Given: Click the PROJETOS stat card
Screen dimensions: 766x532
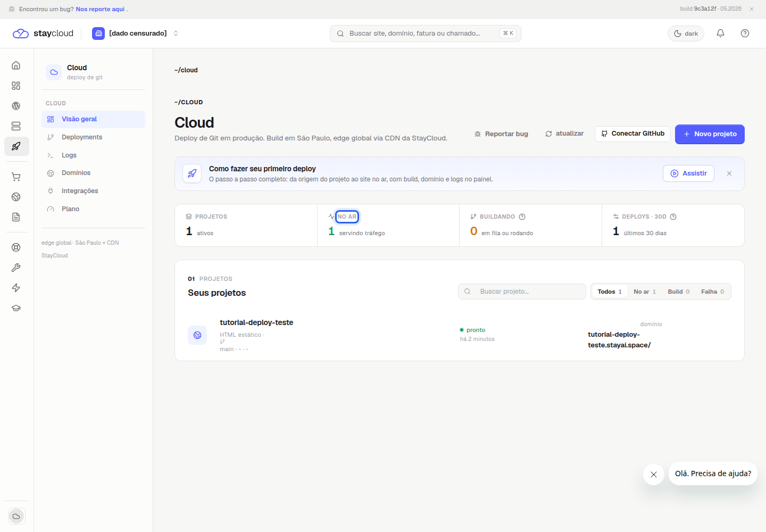Looking at the screenshot, I should click(246, 225).
